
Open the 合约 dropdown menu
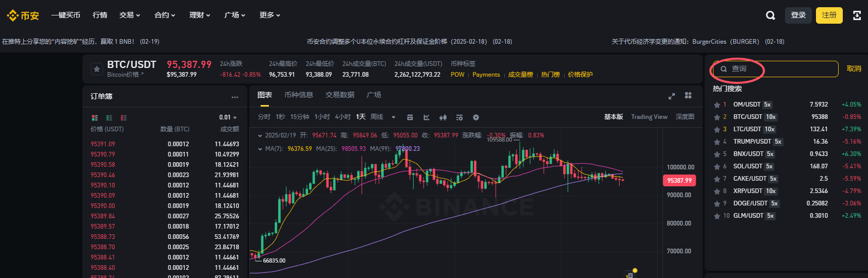pyautogui.click(x=165, y=15)
